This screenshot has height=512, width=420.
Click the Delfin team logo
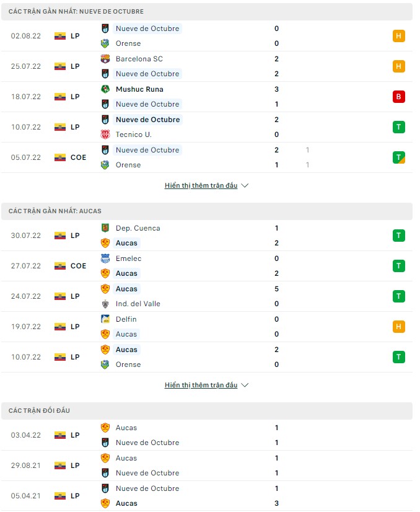(106, 319)
